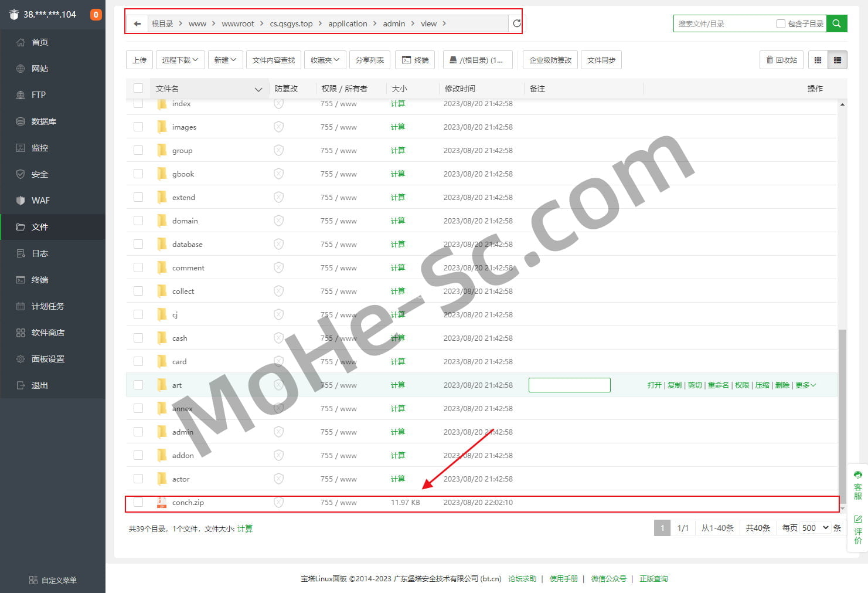Click the upload (上传) button
Screen dimensions: 868x593
coord(139,60)
